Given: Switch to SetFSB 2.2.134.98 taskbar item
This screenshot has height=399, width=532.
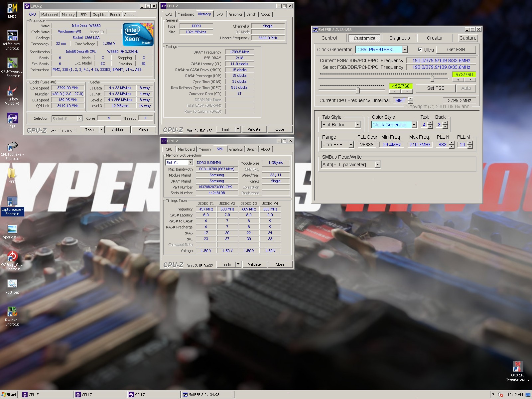Looking at the screenshot, I should click(x=208, y=395).
